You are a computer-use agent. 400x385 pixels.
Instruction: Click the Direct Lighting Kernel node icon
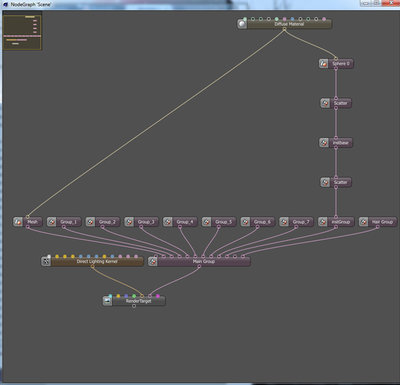(46, 261)
